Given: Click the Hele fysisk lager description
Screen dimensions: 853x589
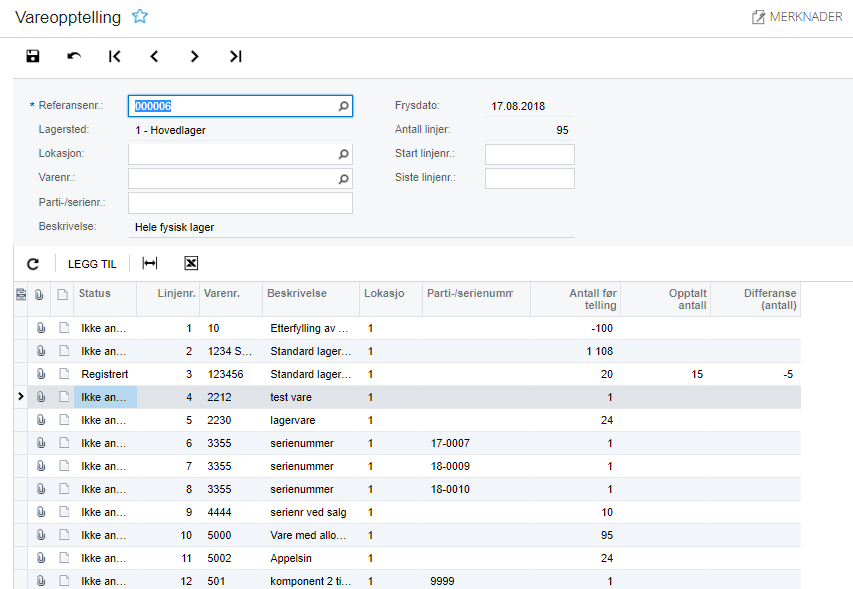Looking at the screenshot, I should click(174, 227).
